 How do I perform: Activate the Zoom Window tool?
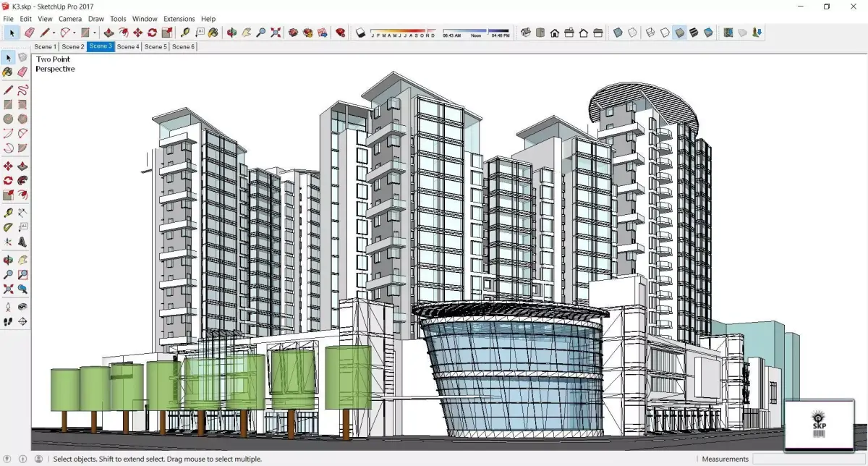(22, 274)
